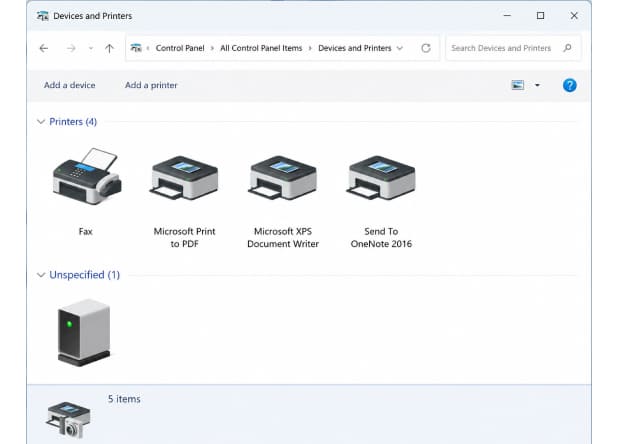Select the Fax printer icon
Screen dimensions: 617x444
pyautogui.click(x=87, y=176)
